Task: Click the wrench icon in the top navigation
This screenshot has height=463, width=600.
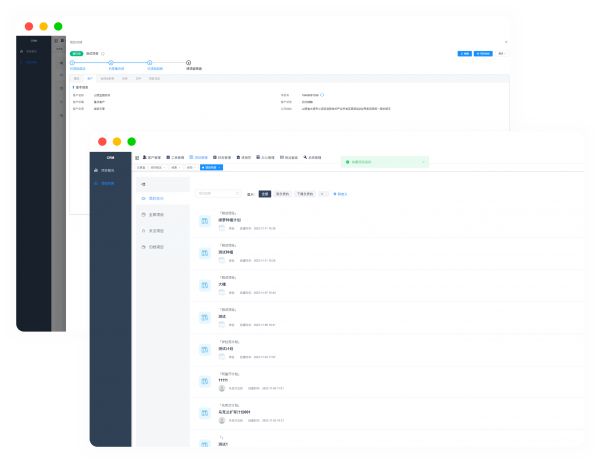Action: [304, 157]
